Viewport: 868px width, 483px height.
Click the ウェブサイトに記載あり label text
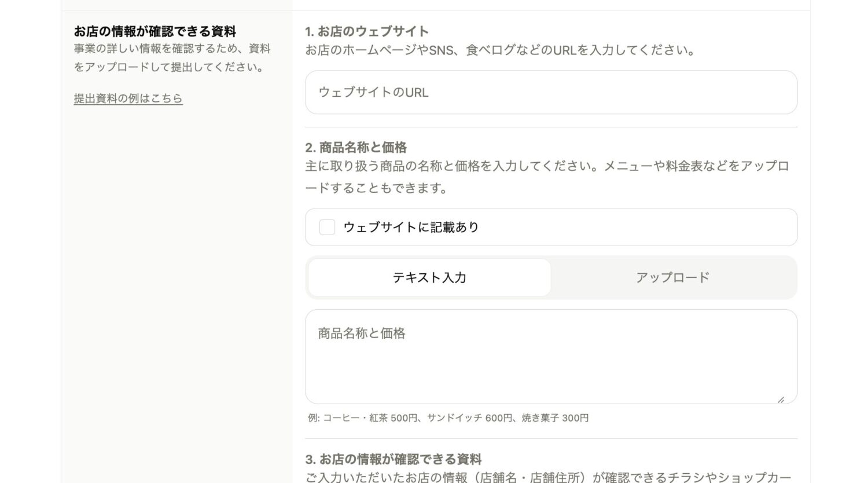[x=411, y=227]
